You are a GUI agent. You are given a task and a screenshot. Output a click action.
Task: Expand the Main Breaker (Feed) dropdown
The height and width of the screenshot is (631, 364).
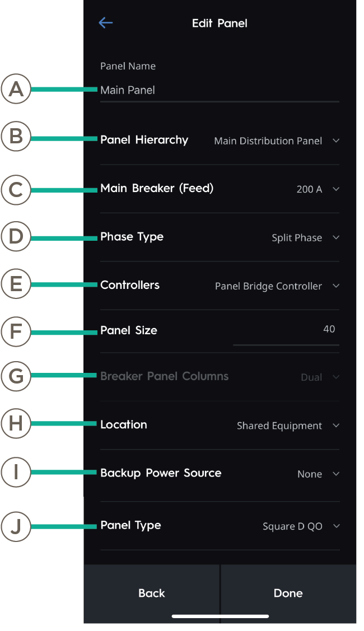(x=335, y=189)
